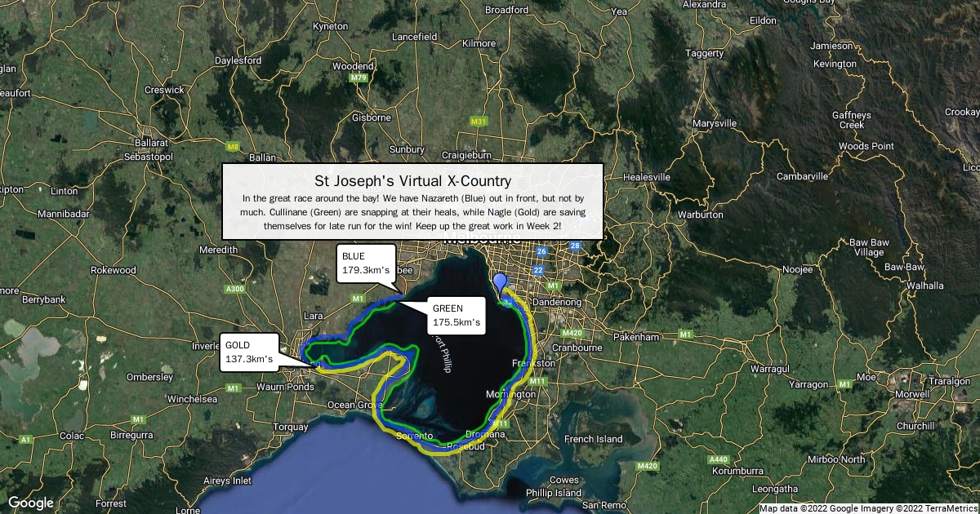
Task: Click the route 28 road shield
Action: [x=575, y=246]
